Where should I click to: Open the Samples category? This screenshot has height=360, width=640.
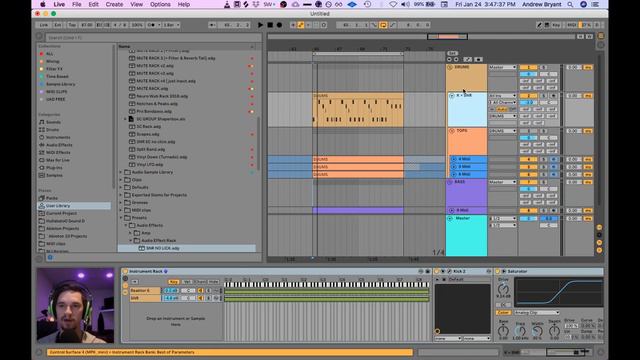coord(54,175)
